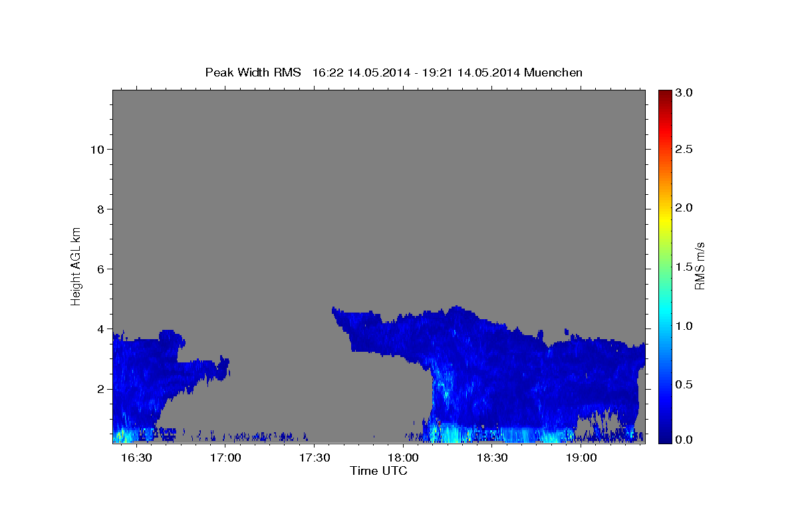Screen dimensions: 798x532
Task: Click the 'Time UTC' axis label
Action: point(378,471)
